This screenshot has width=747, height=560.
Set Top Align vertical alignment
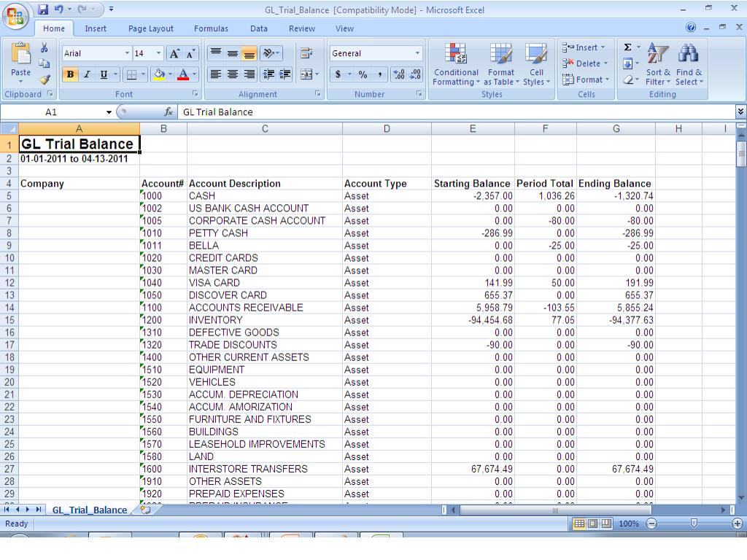coord(216,53)
